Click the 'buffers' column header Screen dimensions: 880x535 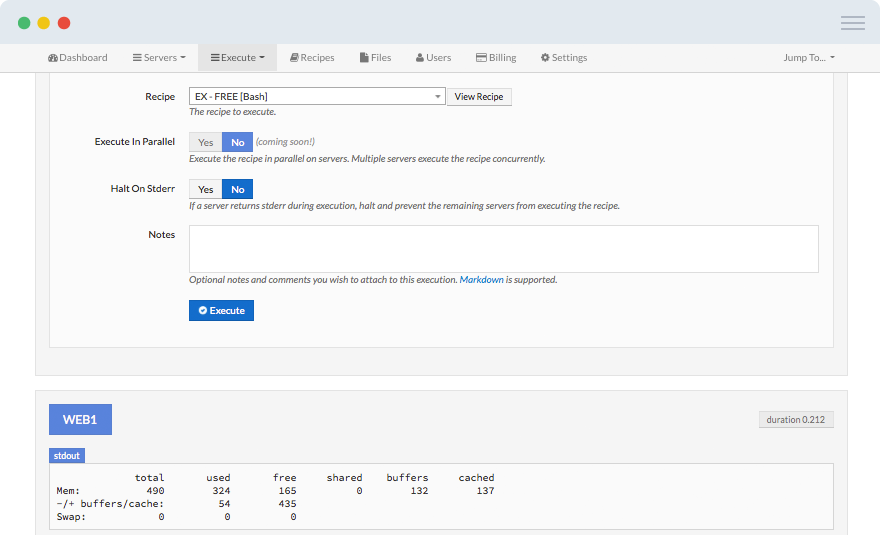(407, 478)
